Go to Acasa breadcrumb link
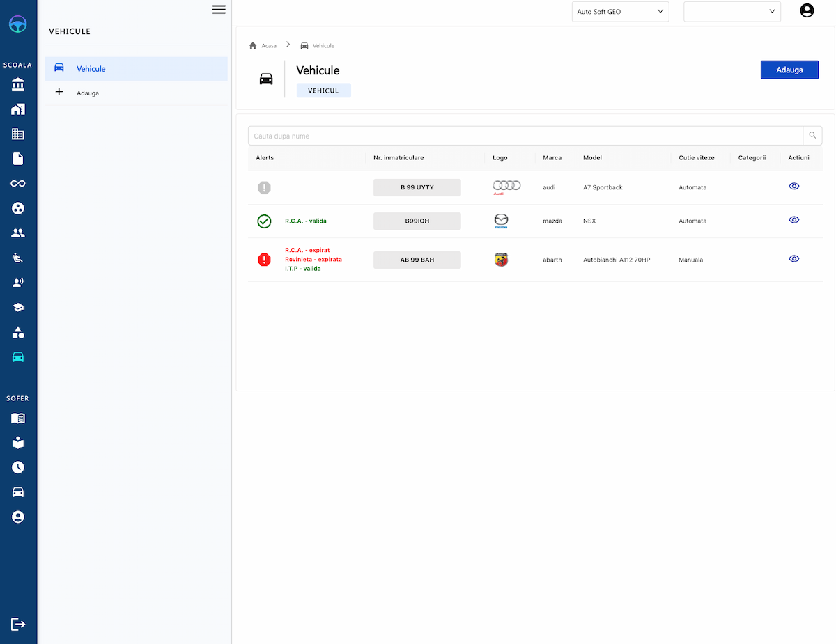This screenshot has width=836, height=644. [268, 46]
